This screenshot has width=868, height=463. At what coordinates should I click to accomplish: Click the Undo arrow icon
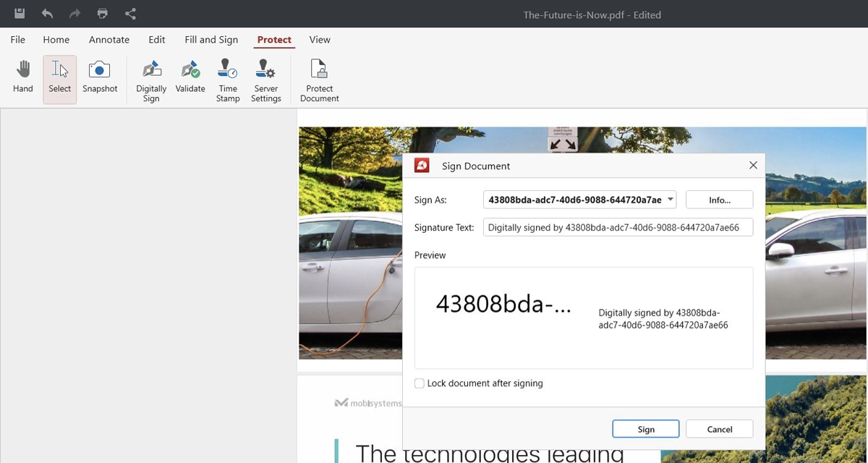(x=47, y=14)
